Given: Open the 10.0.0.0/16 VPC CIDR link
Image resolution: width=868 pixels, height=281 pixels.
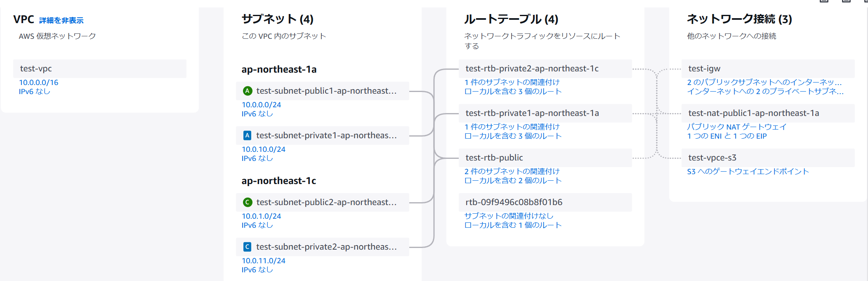Looking at the screenshot, I should [x=39, y=83].
